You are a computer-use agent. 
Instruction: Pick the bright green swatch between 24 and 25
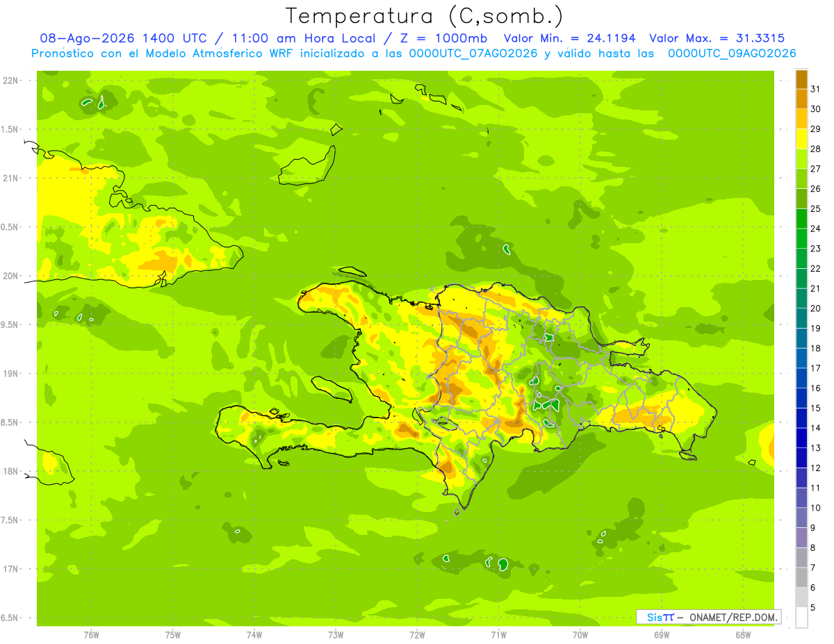(x=801, y=219)
